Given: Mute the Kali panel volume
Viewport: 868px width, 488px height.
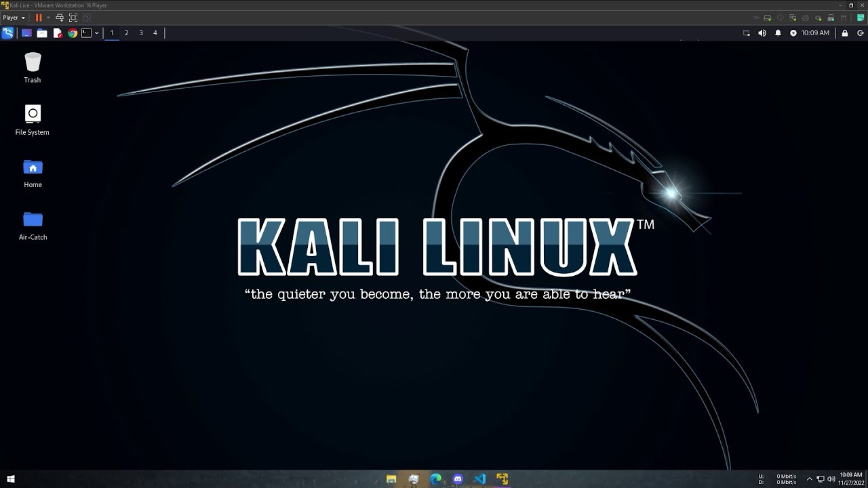Looking at the screenshot, I should point(762,33).
